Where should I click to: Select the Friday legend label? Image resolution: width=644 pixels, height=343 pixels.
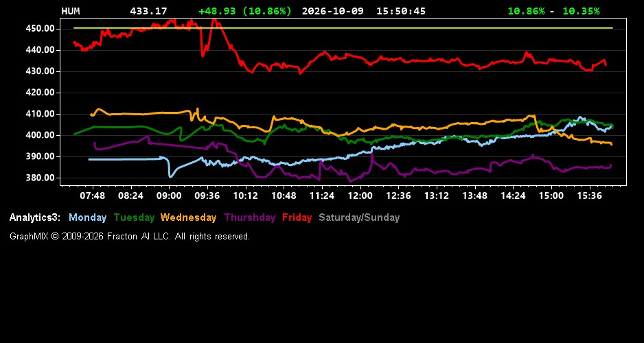(x=297, y=217)
